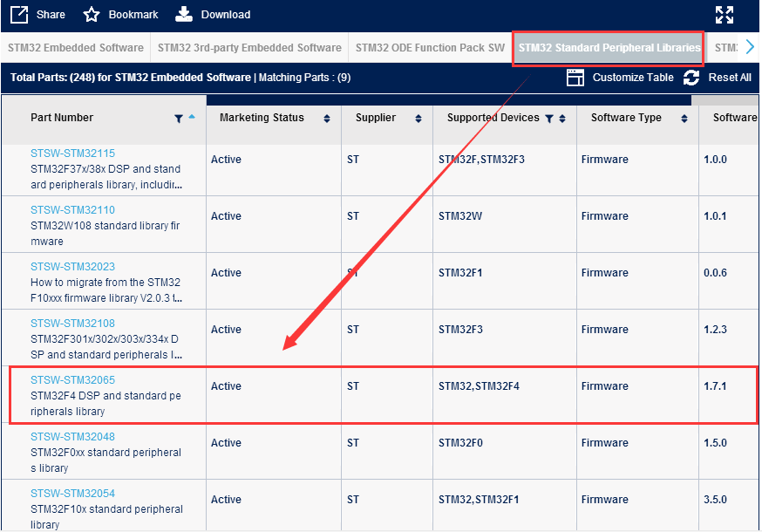Open the STSW-STM32115 link
Viewport: 762px width, 532px height.
[x=72, y=153]
